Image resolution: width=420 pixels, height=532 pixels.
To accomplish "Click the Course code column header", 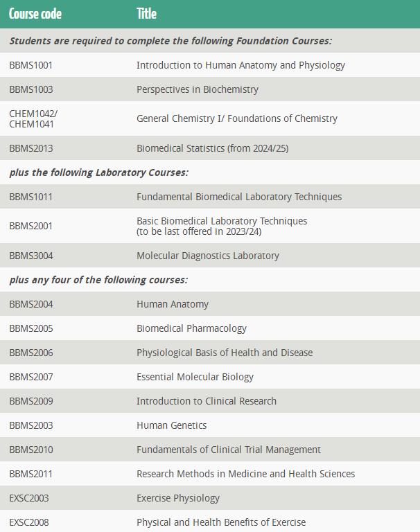I will click(x=35, y=14).
